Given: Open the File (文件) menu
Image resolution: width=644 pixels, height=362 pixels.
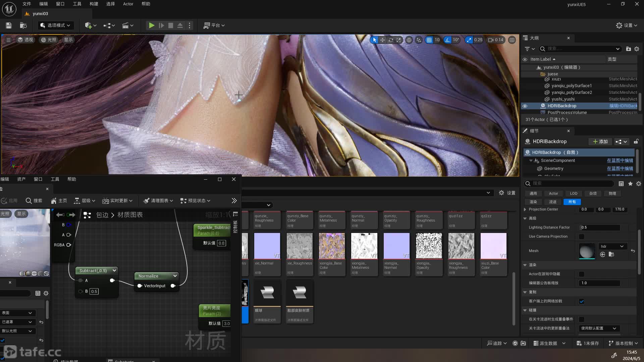Looking at the screenshot, I should (27, 4).
